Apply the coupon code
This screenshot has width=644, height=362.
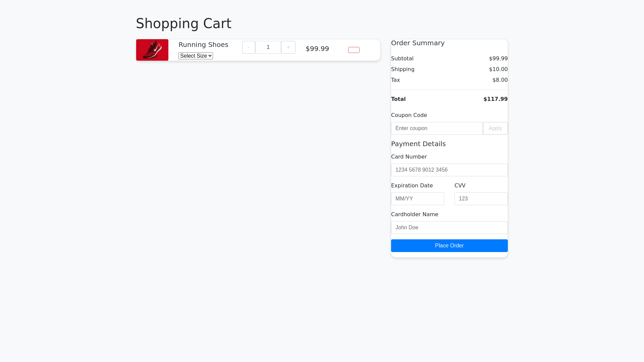(x=495, y=128)
